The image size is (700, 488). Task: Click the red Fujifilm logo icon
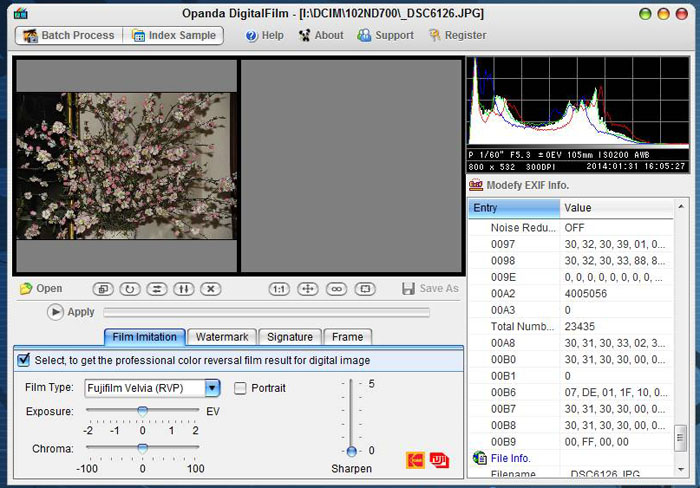(440, 460)
